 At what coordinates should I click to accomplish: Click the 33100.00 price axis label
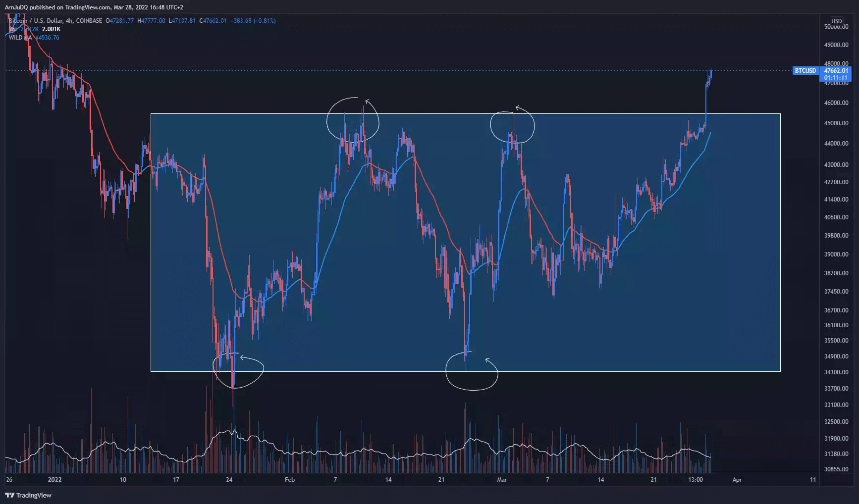(836, 405)
